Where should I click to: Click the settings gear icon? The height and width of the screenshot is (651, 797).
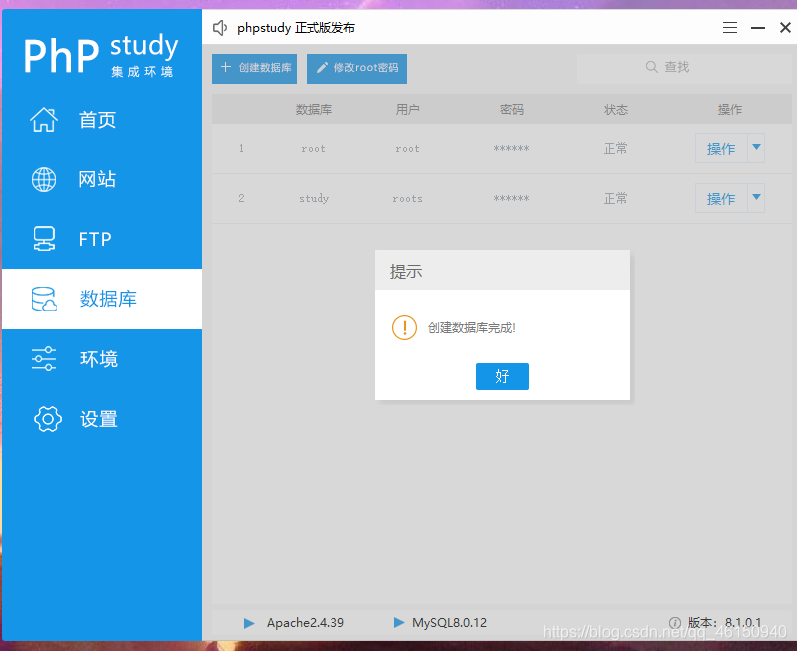point(48,419)
